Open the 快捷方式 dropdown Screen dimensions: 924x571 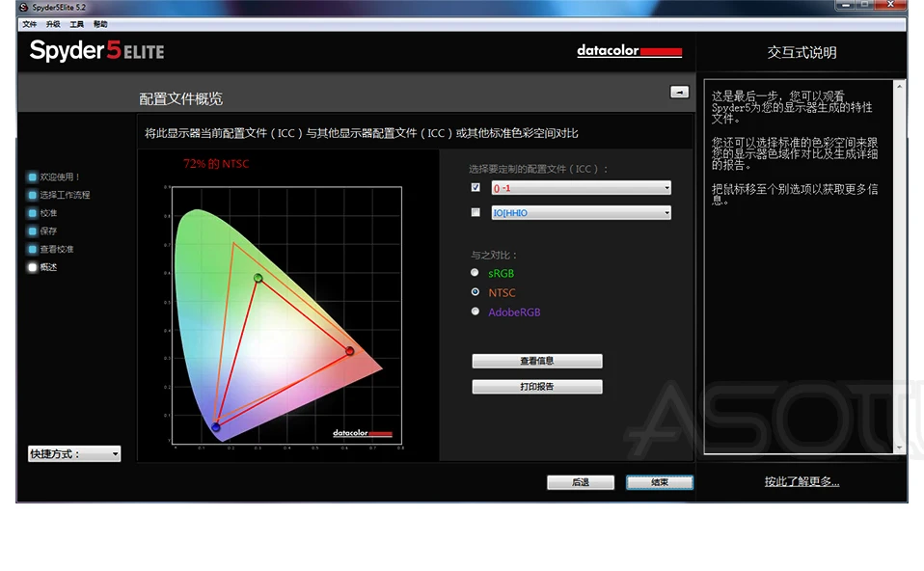pos(74,453)
